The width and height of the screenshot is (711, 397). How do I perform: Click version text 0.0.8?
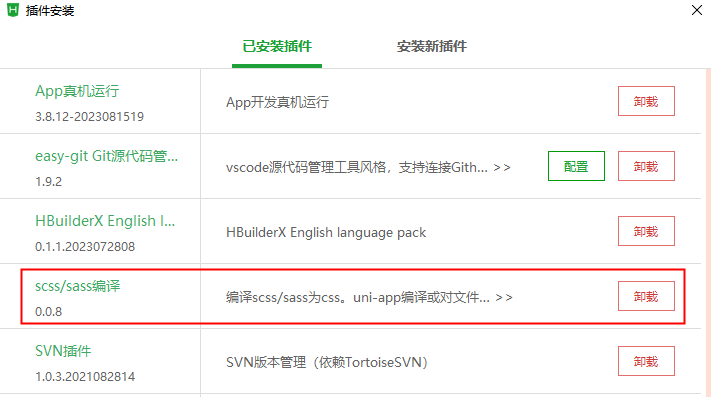pyautogui.click(x=48, y=312)
